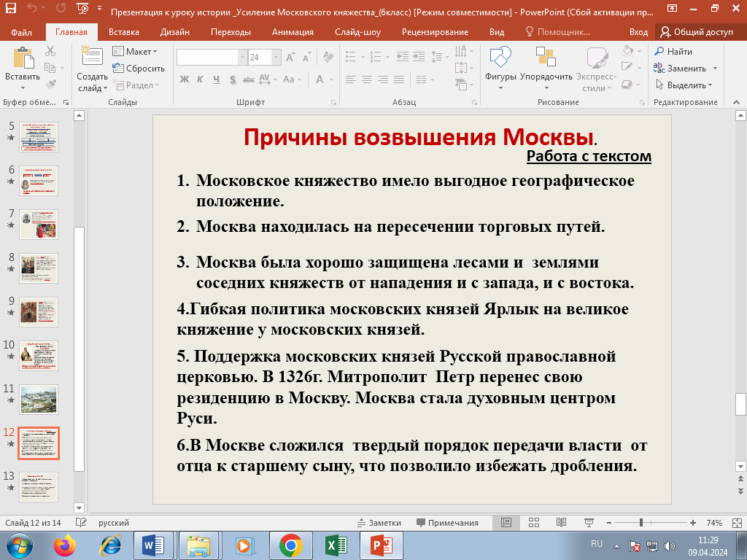Open Excel from the taskbar
This screenshot has height=560, width=747.
[336, 545]
